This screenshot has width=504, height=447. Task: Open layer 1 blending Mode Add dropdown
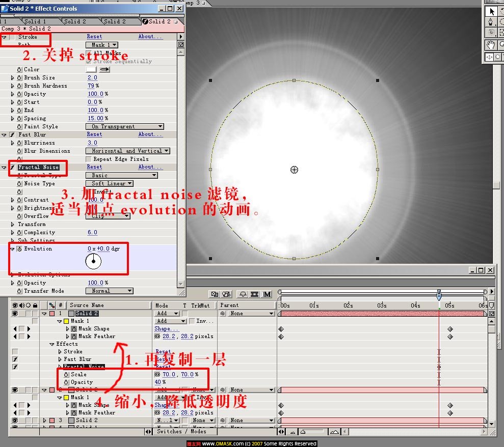pyautogui.click(x=168, y=314)
